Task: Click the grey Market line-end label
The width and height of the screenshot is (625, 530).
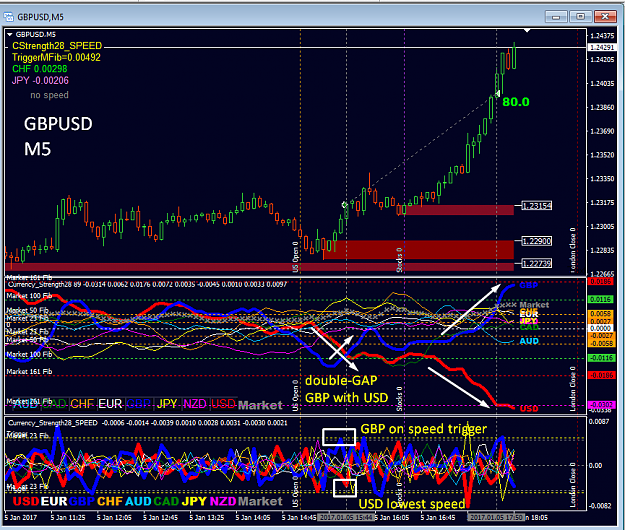Action: coord(534,305)
